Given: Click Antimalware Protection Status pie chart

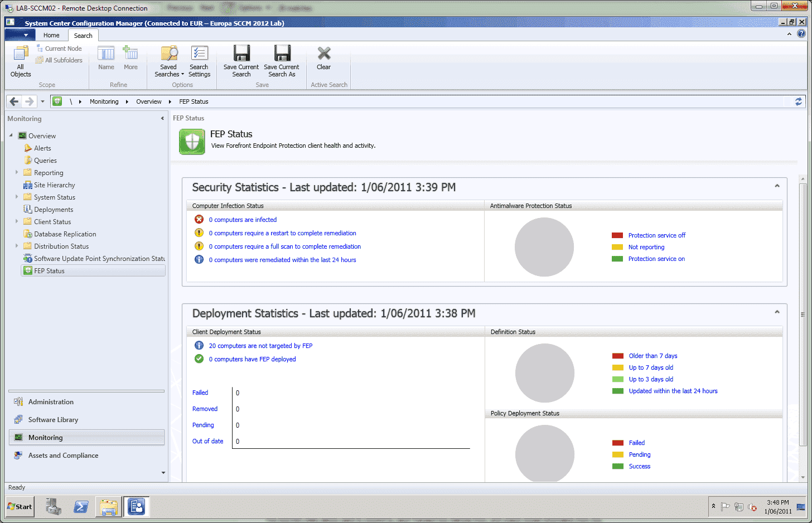Looking at the screenshot, I should pyautogui.click(x=544, y=247).
